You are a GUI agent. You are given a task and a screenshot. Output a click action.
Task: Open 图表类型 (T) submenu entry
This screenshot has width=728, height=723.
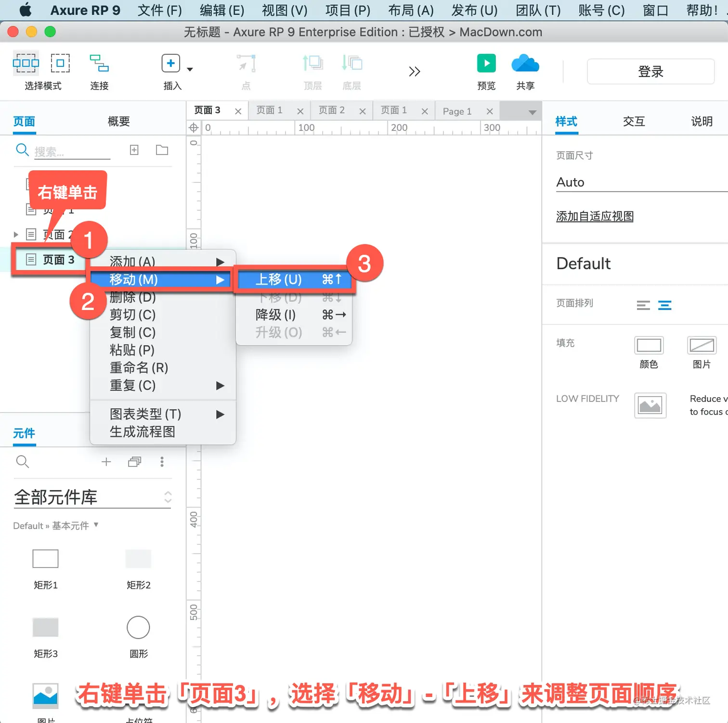point(162,414)
